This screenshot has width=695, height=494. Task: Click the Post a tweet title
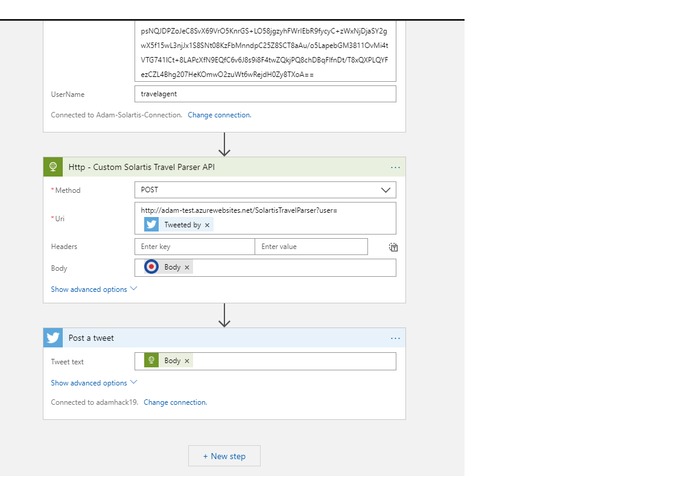pyautogui.click(x=91, y=338)
